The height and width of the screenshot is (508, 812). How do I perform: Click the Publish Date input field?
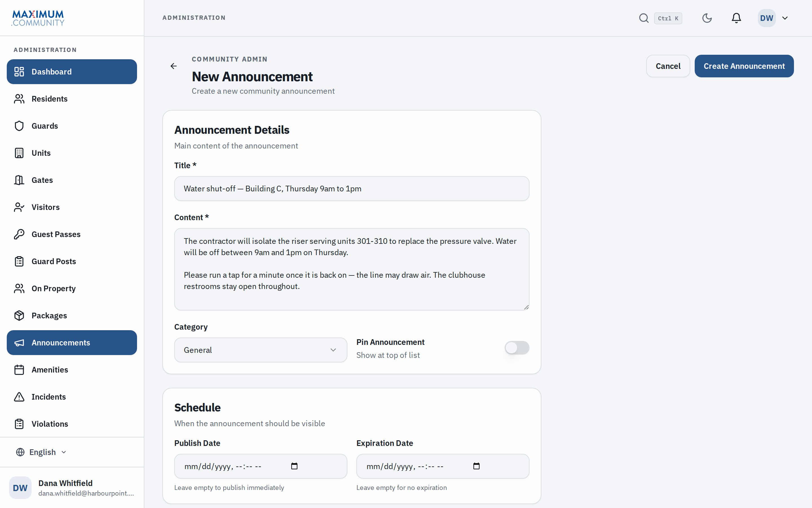tap(261, 466)
